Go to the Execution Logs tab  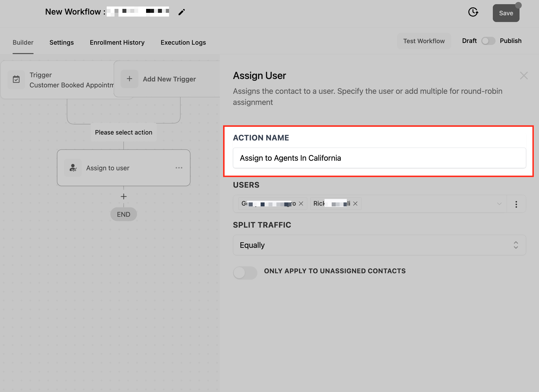pos(183,42)
